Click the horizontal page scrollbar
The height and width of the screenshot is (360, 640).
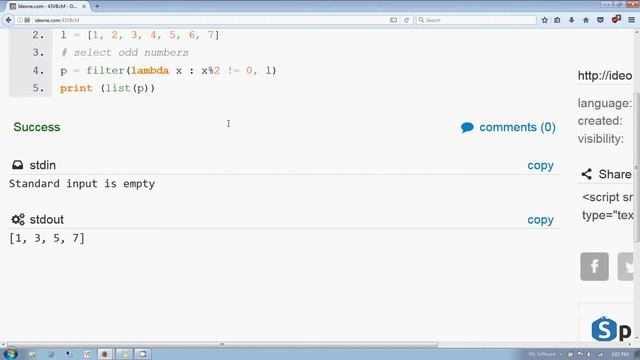[x=222, y=344]
